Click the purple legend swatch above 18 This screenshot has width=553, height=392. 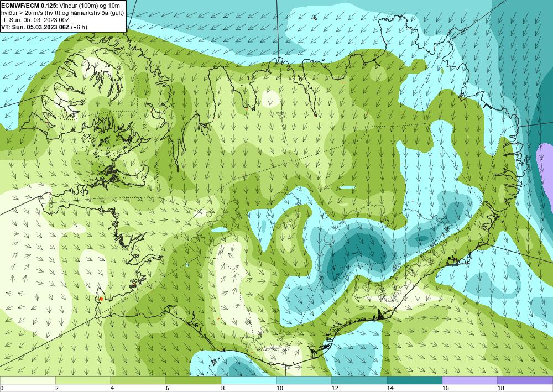coord(525,380)
